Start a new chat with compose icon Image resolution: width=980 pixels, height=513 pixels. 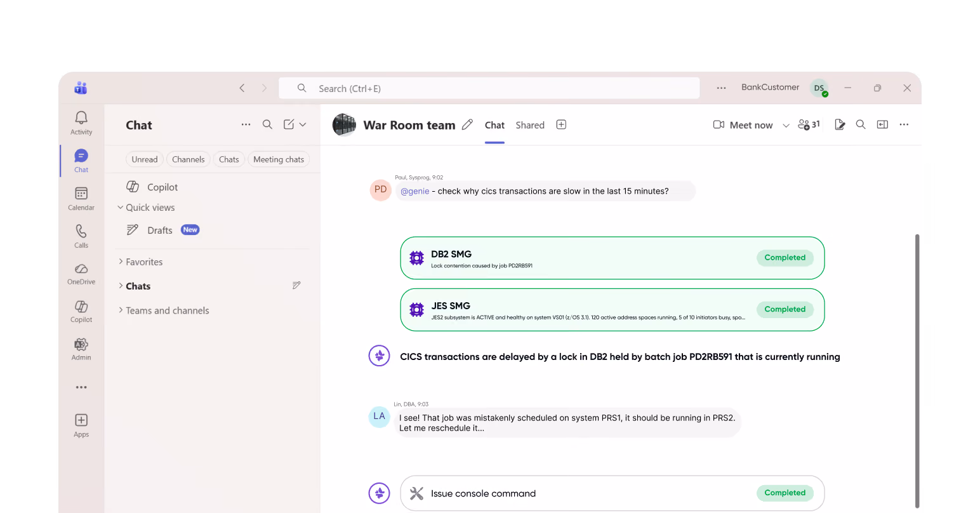pos(289,124)
